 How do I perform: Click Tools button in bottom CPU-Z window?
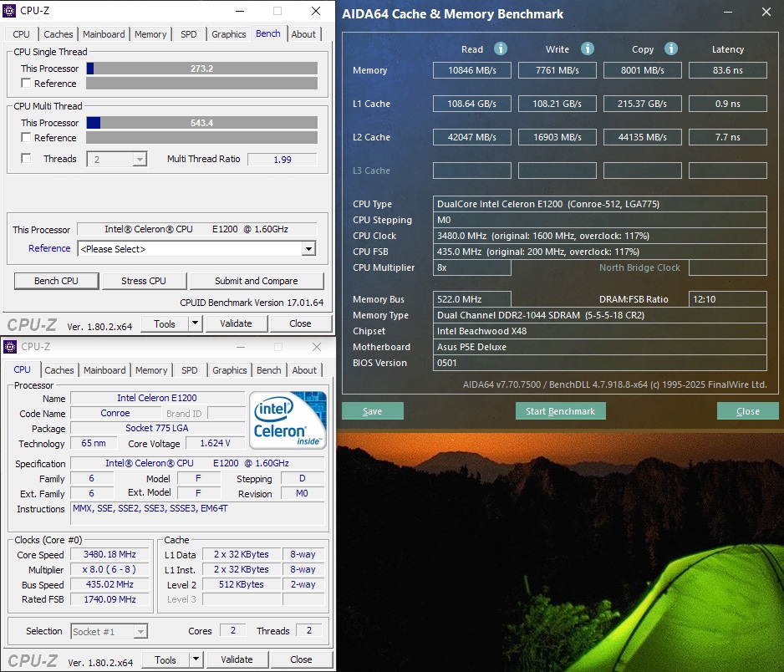165,659
